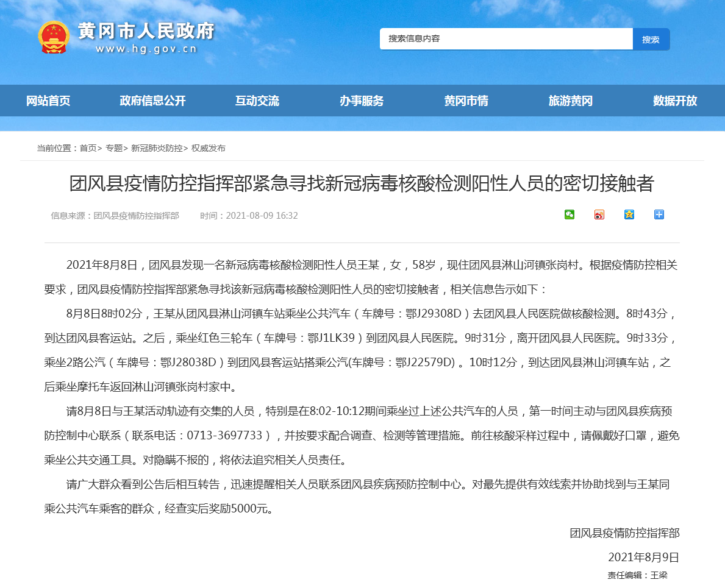The image size is (725, 588).
Task: Go to 权威发布 breadcrumb link
Action: [x=209, y=148]
